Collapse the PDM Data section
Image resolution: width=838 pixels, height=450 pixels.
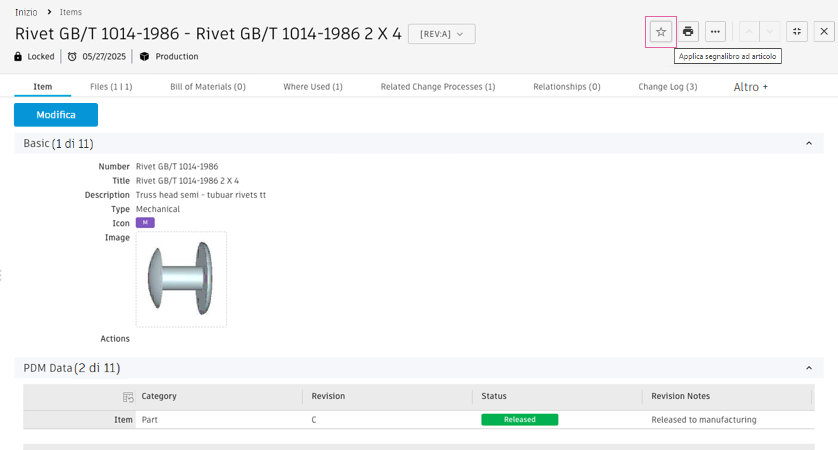click(x=809, y=368)
